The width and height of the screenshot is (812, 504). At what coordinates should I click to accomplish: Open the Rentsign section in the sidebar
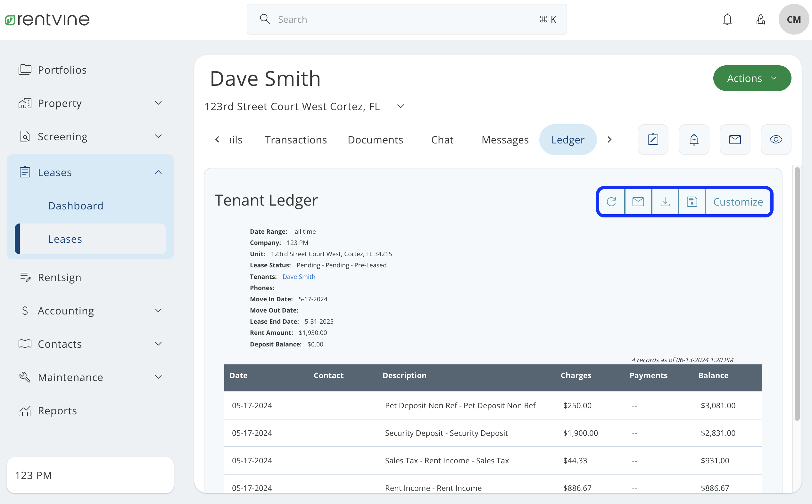tap(60, 277)
